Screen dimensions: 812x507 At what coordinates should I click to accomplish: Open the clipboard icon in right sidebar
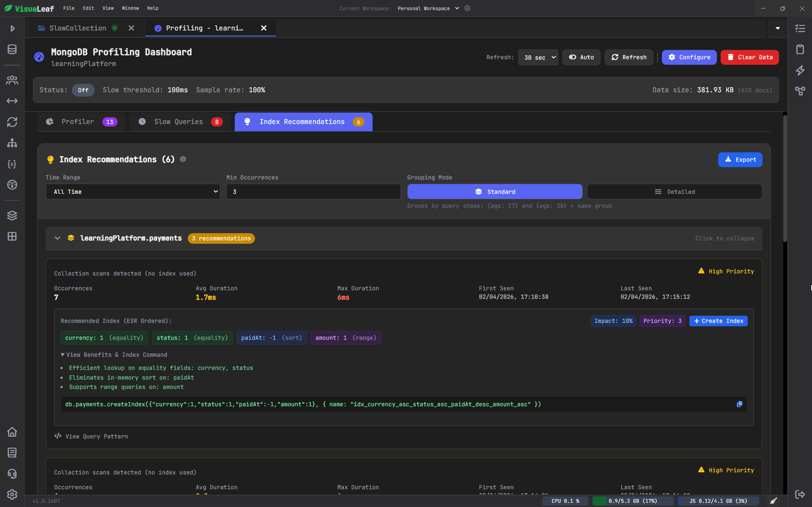click(x=800, y=49)
